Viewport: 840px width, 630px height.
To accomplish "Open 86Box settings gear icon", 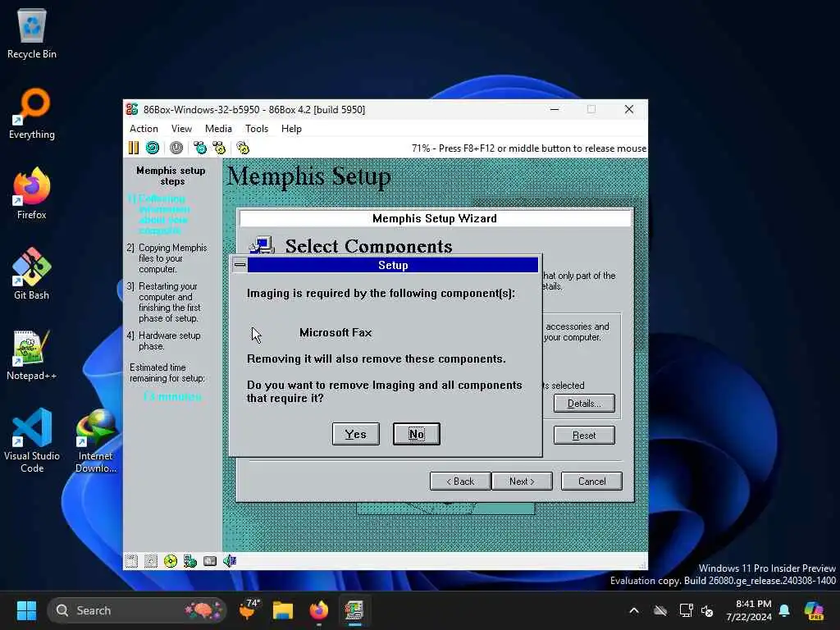I will (x=243, y=148).
